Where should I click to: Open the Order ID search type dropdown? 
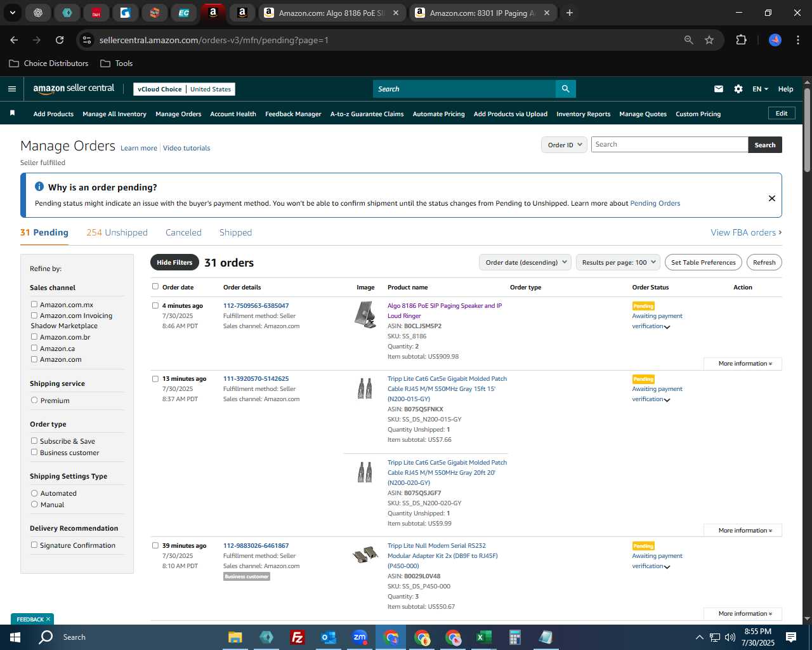(x=564, y=145)
